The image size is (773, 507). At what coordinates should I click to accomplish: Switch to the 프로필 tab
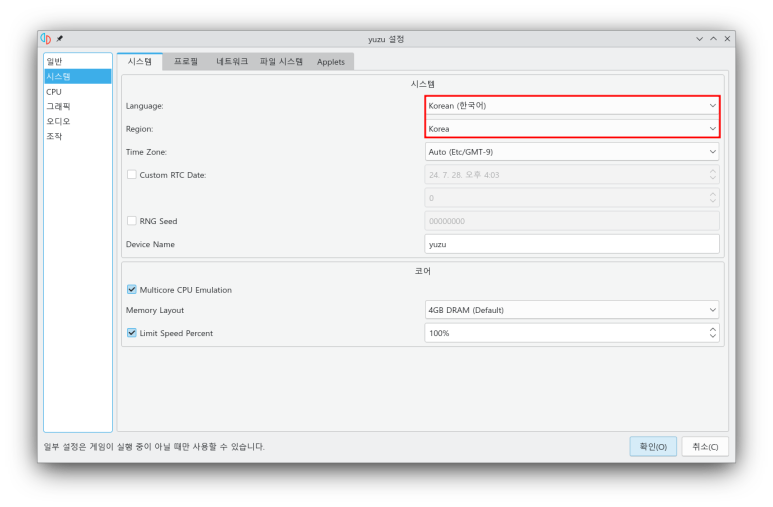[186, 62]
